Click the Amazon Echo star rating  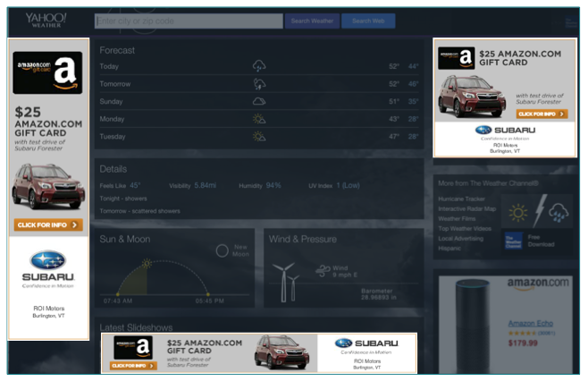[x=522, y=333]
